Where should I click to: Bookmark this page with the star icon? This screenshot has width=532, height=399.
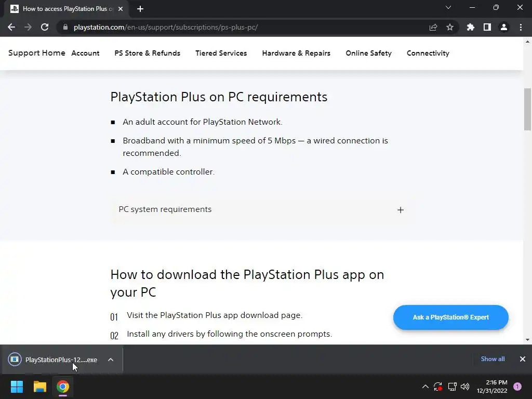tap(450, 27)
